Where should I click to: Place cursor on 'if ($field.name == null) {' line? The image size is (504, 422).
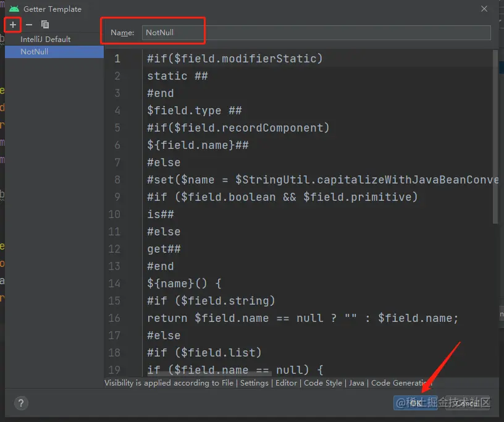pyautogui.click(x=235, y=370)
